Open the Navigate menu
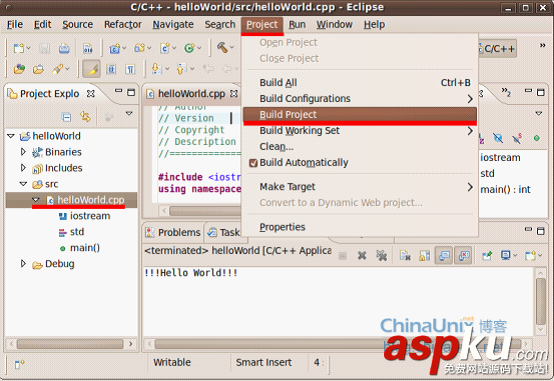This screenshot has width=554, height=381. coord(173,24)
